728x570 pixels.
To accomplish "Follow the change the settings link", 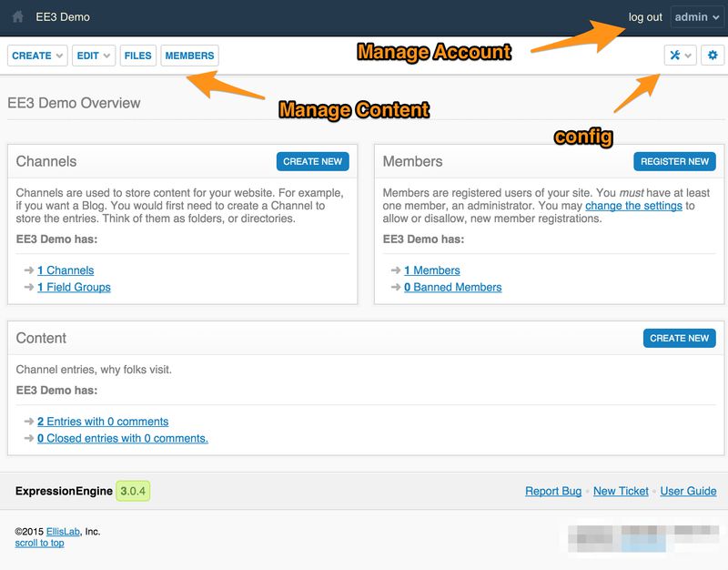I will 633,206.
